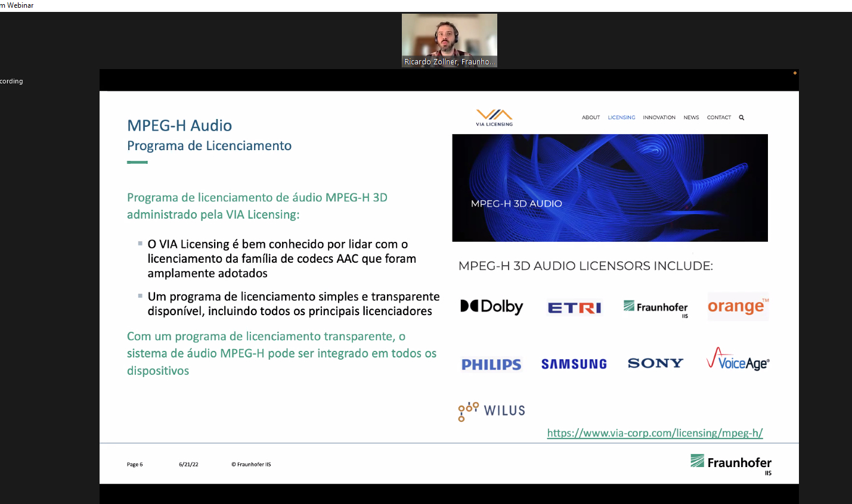Click the '6/21/22' date in footer
The image size is (852, 504).
[188, 465]
